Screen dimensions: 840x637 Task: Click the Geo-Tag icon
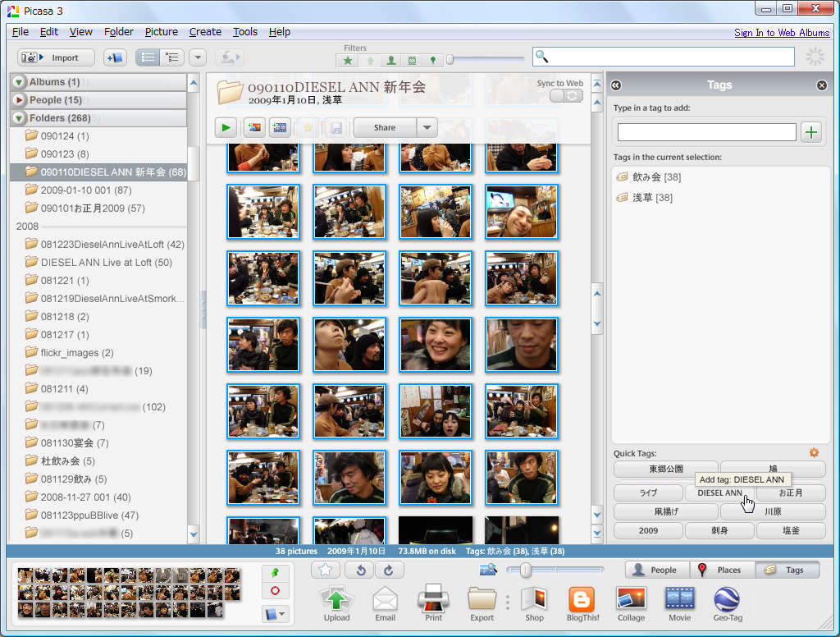tap(728, 604)
